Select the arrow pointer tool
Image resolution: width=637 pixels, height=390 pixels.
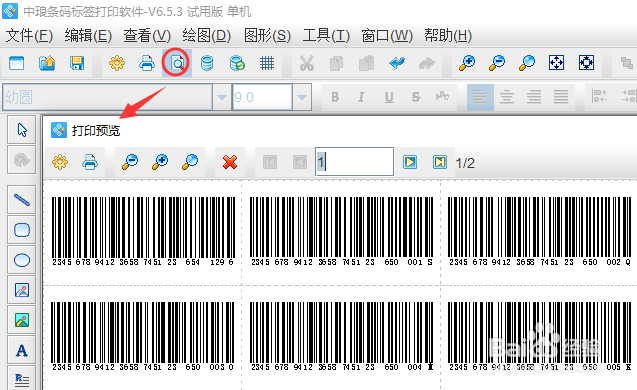point(22,130)
